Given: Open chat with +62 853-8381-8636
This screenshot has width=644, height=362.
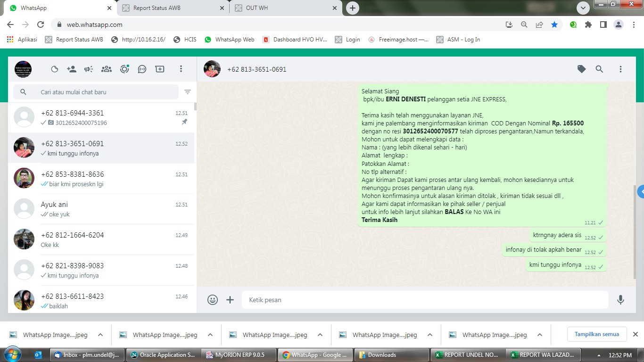Looking at the screenshot, I should [101, 179].
